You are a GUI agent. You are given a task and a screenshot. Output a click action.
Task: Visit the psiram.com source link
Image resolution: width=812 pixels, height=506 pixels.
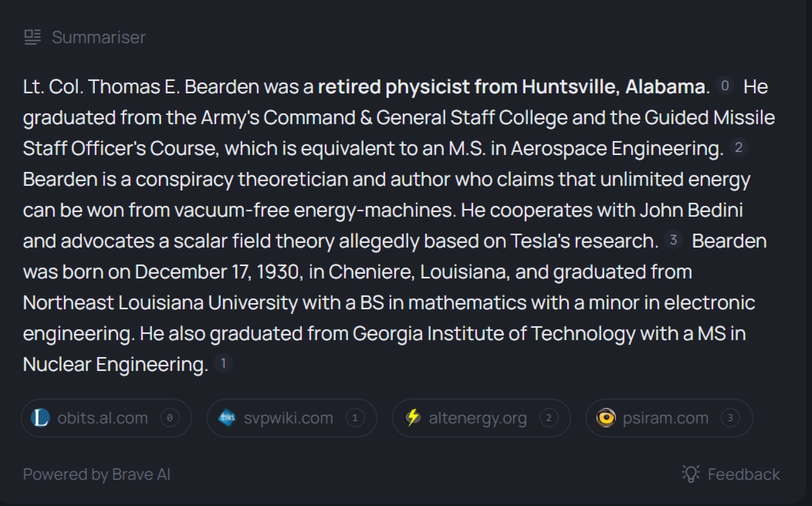coord(669,417)
